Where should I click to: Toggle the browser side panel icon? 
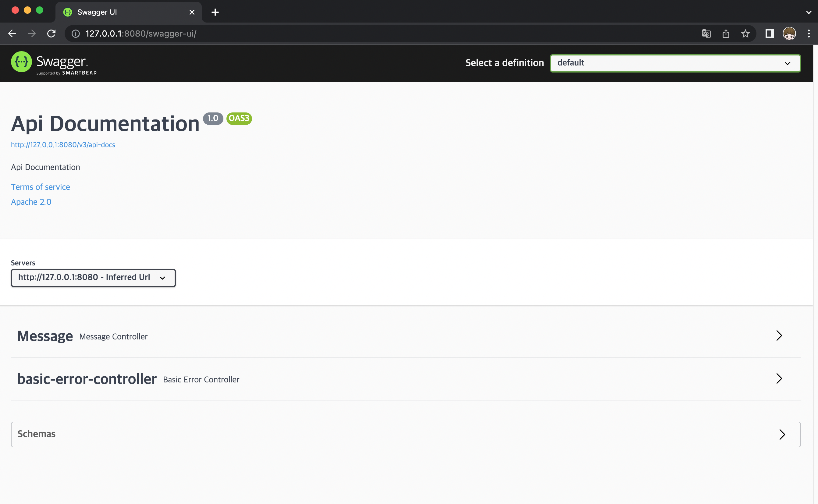click(770, 34)
